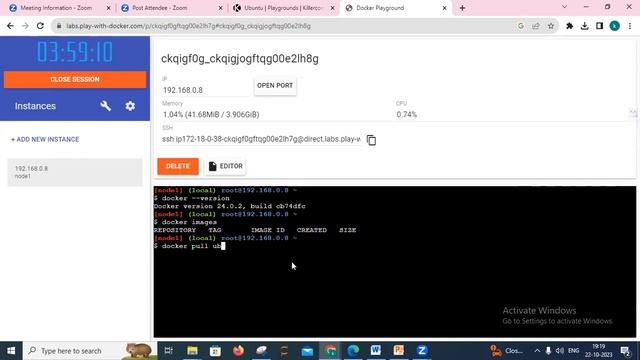Open Word from the taskbar
The image size is (640, 360).
(x=376, y=351)
